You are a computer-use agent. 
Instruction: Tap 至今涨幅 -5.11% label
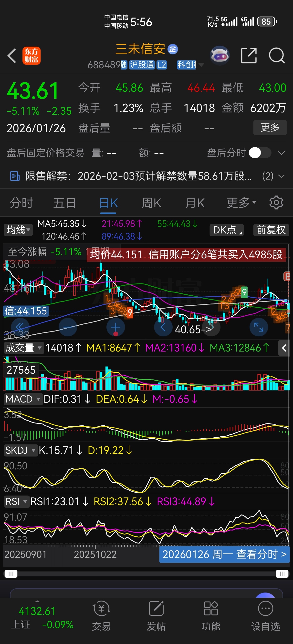(x=44, y=252)
